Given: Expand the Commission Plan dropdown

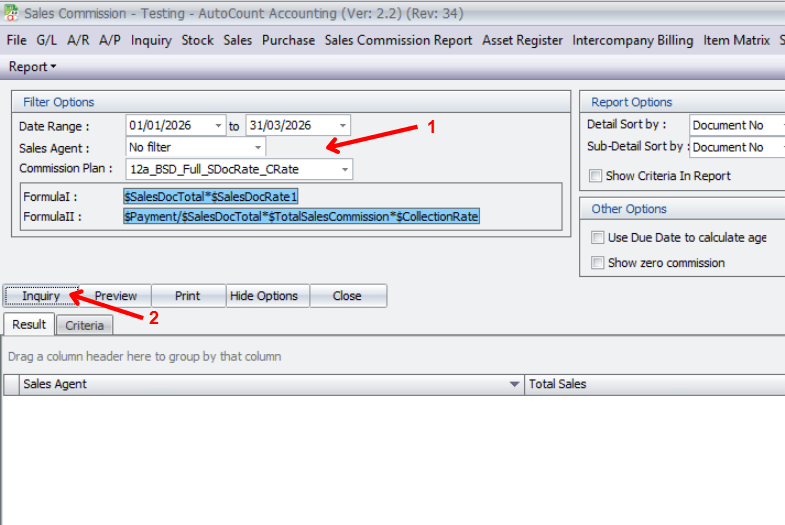Looking at the screenshot, I should tap(345, 170).
